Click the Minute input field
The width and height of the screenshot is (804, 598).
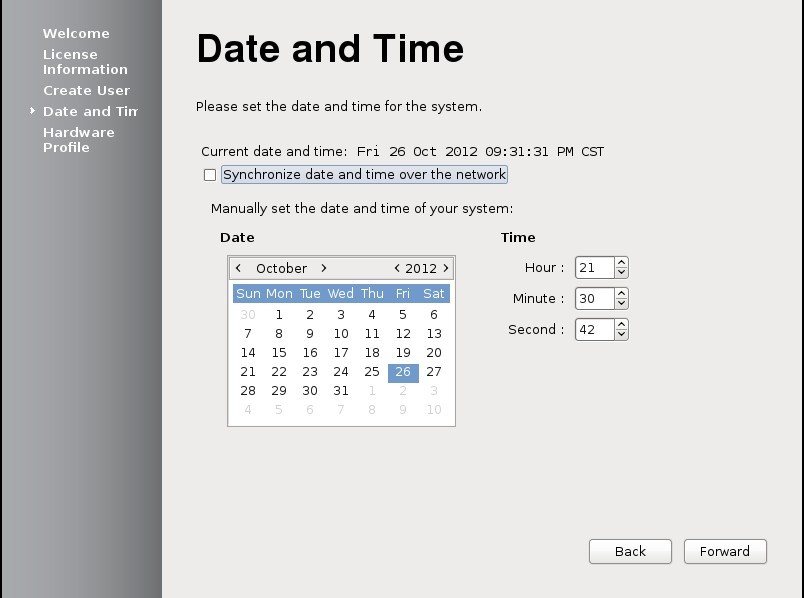[x=595, y=298]
